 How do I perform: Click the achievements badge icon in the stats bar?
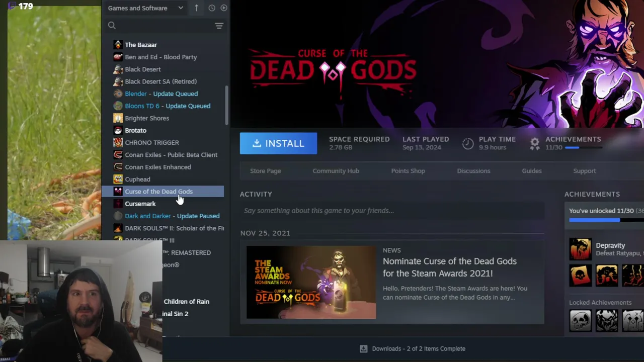pos(535,143)
